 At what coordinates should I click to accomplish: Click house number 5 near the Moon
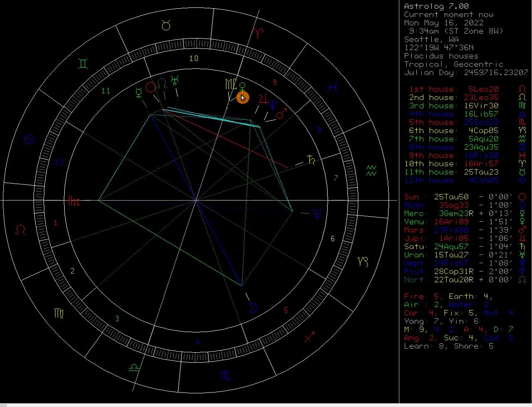(286, 310)
